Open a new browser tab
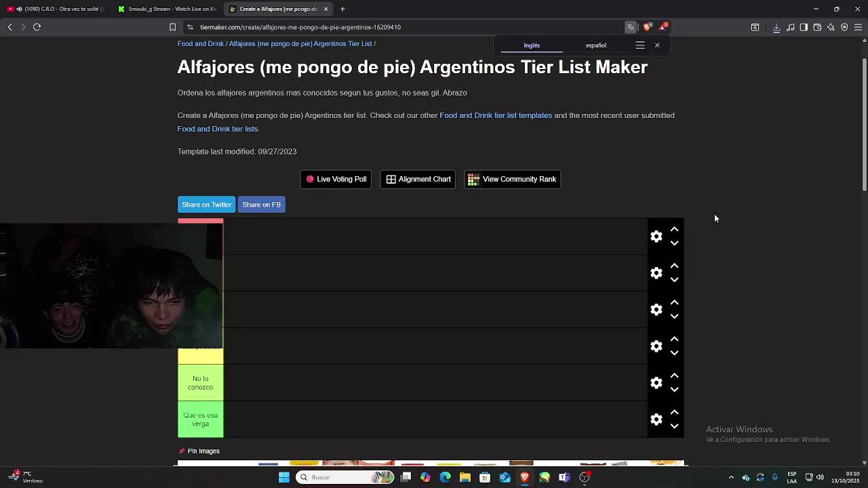868x488 pixels. (x=342, y=9)
